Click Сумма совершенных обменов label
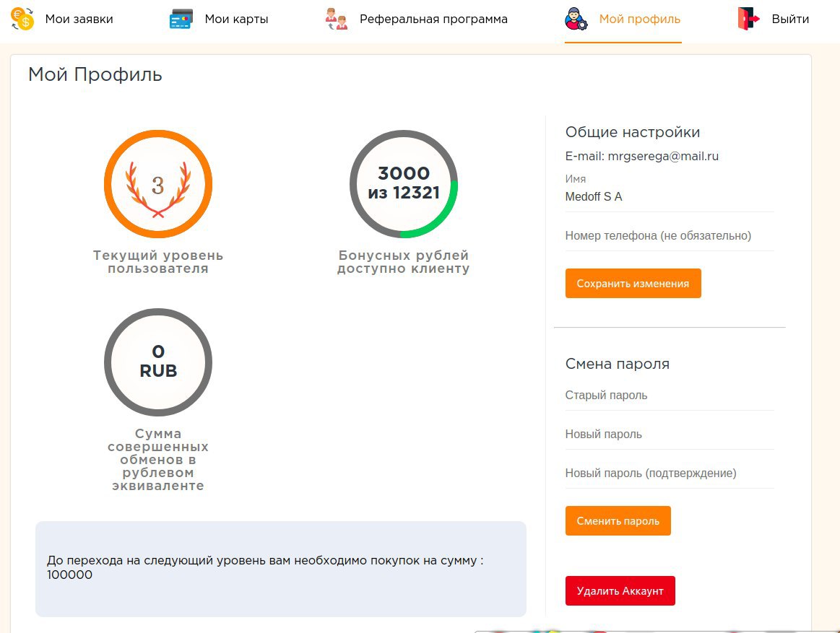This screenshot has height=633, width=840. (158, 460)
